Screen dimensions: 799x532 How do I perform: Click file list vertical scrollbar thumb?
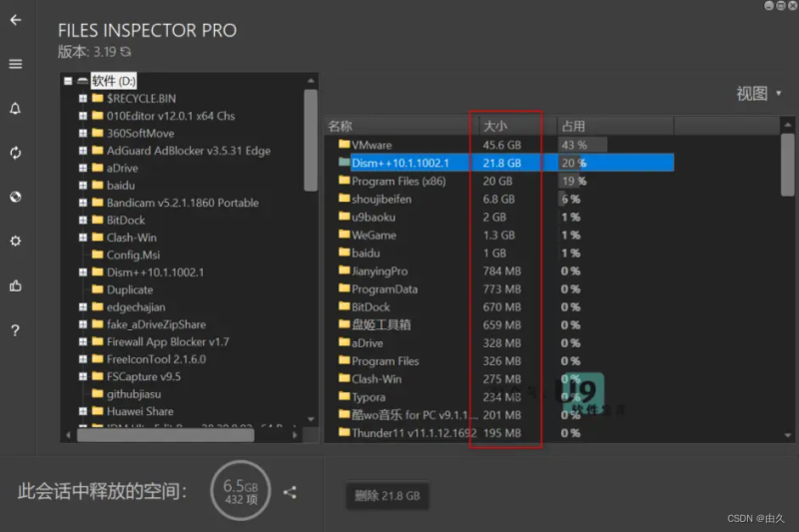[788, 165]
